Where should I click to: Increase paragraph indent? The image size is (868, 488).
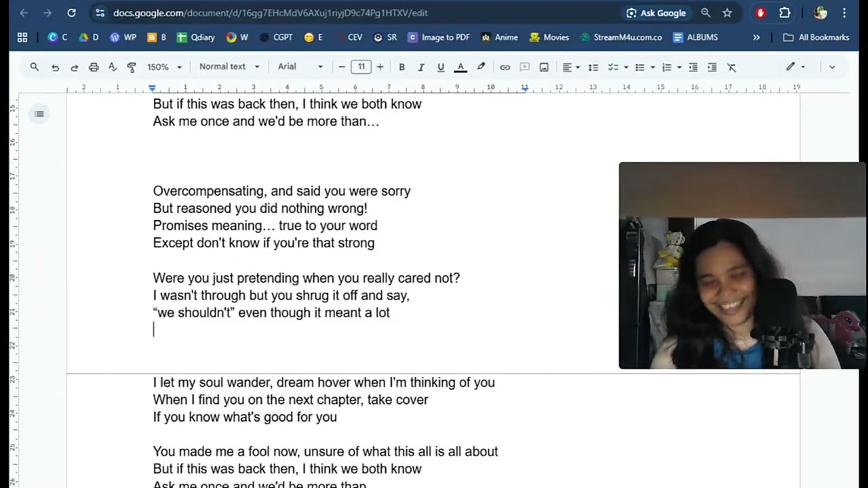(x=712, y=67)
